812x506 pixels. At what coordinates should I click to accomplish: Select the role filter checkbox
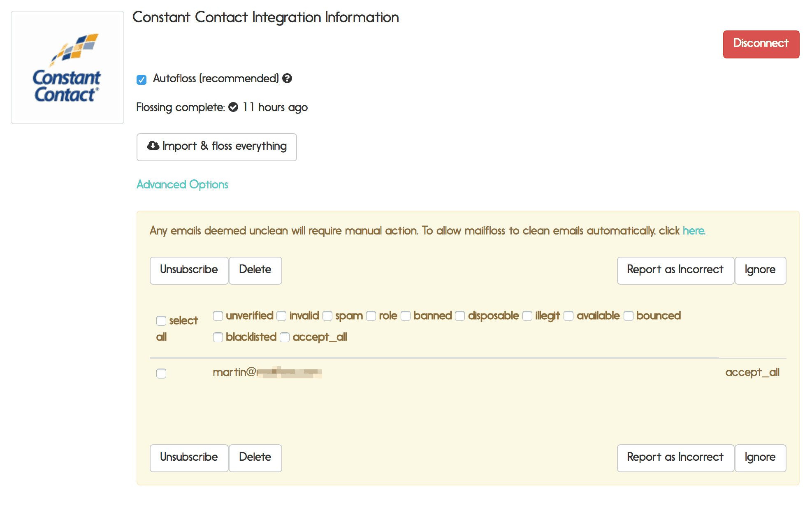pos(371,316)
